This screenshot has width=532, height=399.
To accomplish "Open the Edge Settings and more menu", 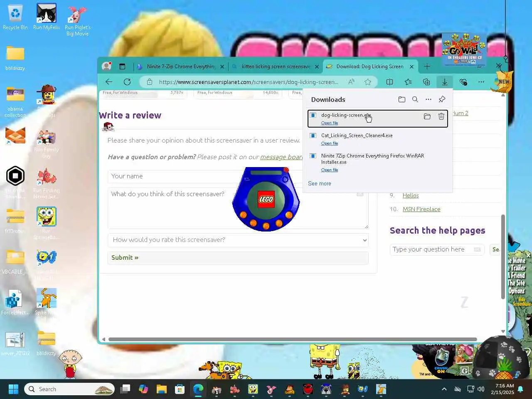I will pyautogui.click(x=481, y=82).
